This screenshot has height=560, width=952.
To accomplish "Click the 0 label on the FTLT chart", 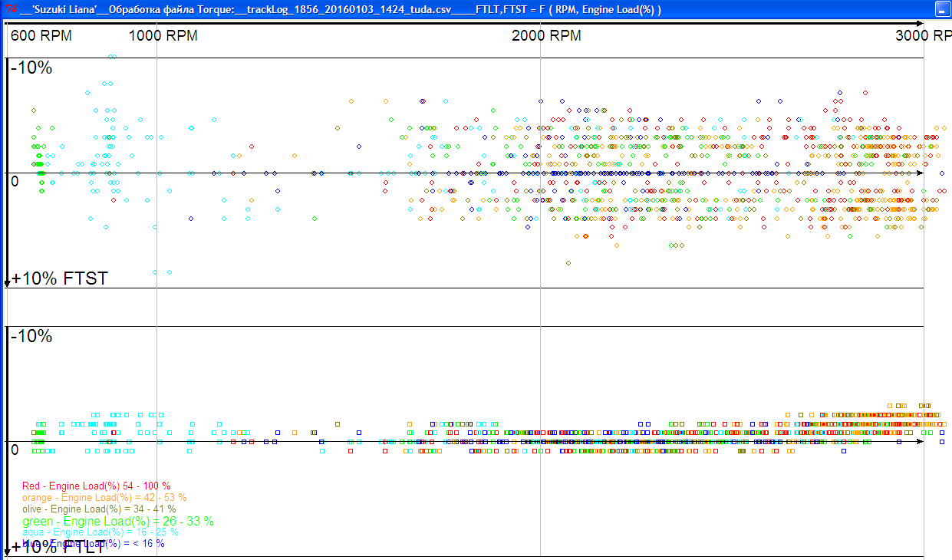I will (x=15, y=450).
